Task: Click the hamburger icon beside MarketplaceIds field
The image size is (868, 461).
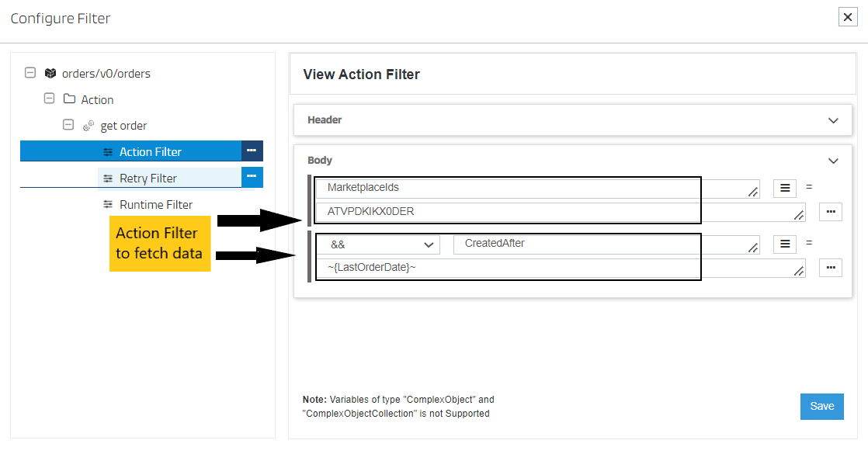Action: [x=784, y=188]
